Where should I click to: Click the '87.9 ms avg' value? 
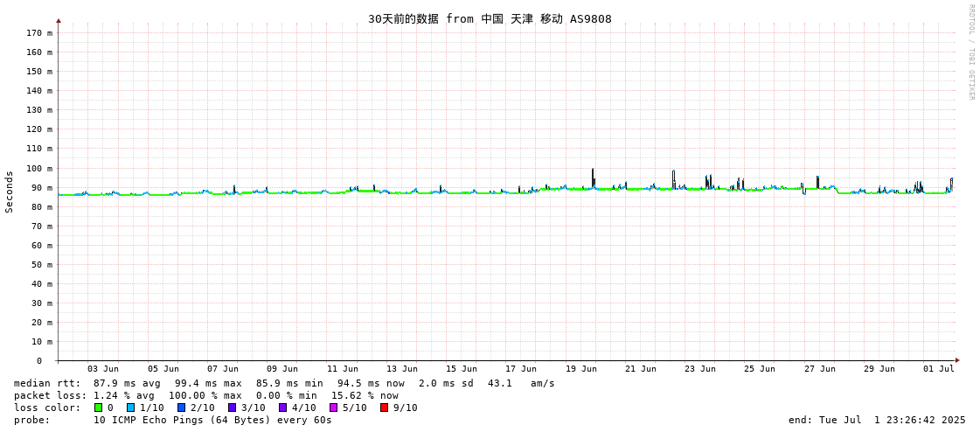(x=127, y=383)
